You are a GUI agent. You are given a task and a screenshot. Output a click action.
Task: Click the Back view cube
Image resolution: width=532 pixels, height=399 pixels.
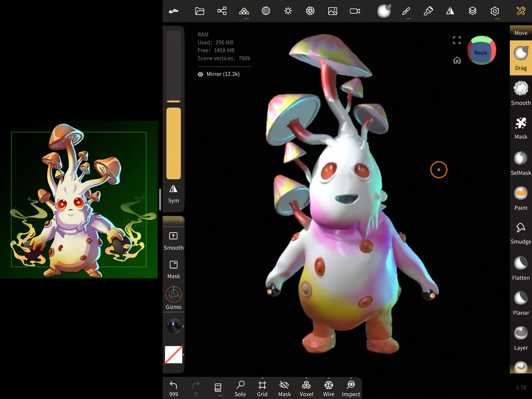(481, 50)
